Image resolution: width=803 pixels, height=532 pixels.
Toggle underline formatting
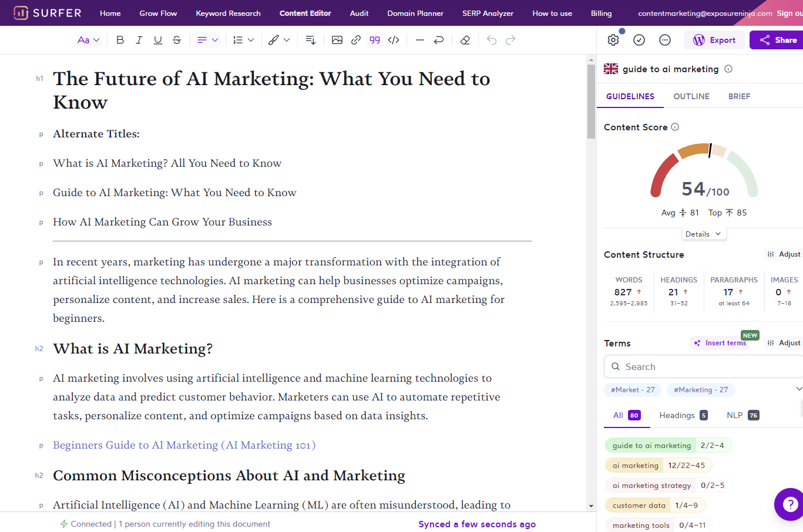(x=158, y=40)
